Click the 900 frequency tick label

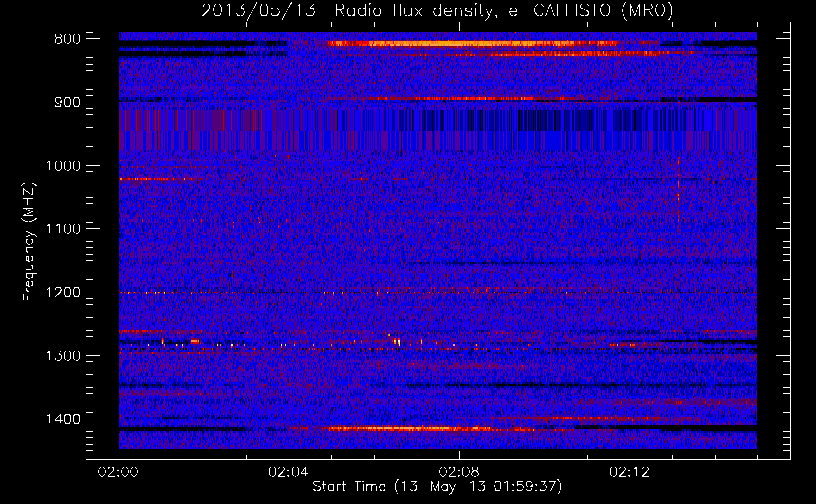point(68,102)
